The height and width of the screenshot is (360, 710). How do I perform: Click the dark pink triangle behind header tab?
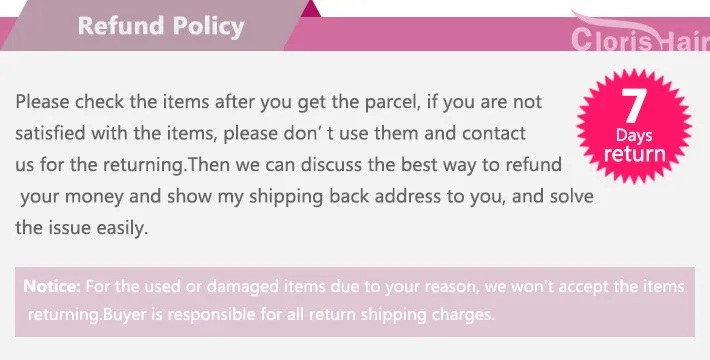312,8
